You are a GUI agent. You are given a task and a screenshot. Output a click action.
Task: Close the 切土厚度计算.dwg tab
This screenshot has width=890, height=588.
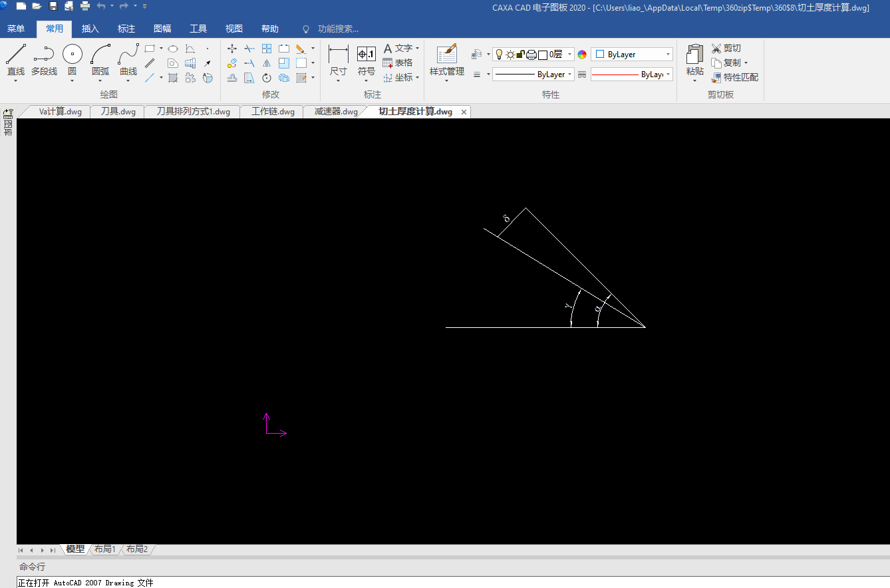click(x=464, y=112)
